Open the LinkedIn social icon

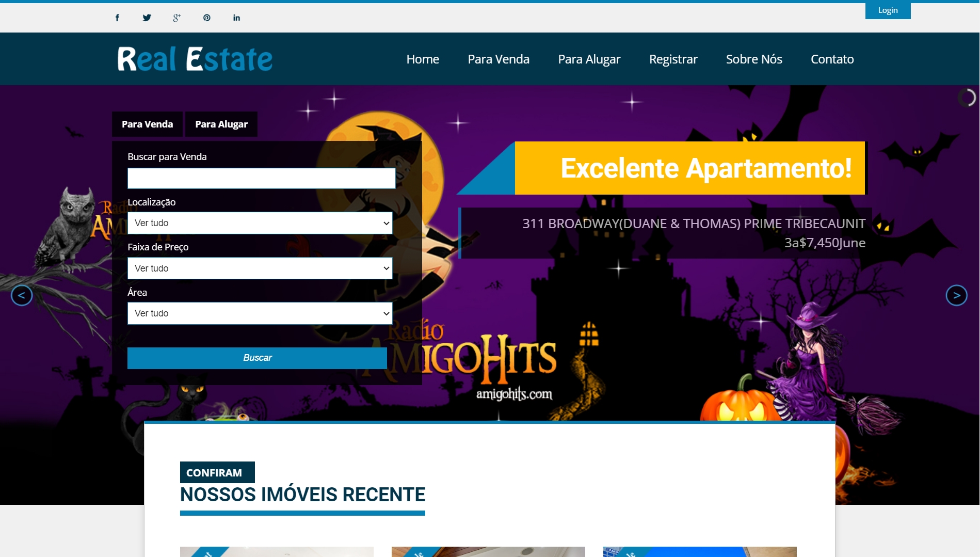click(236, 18)
